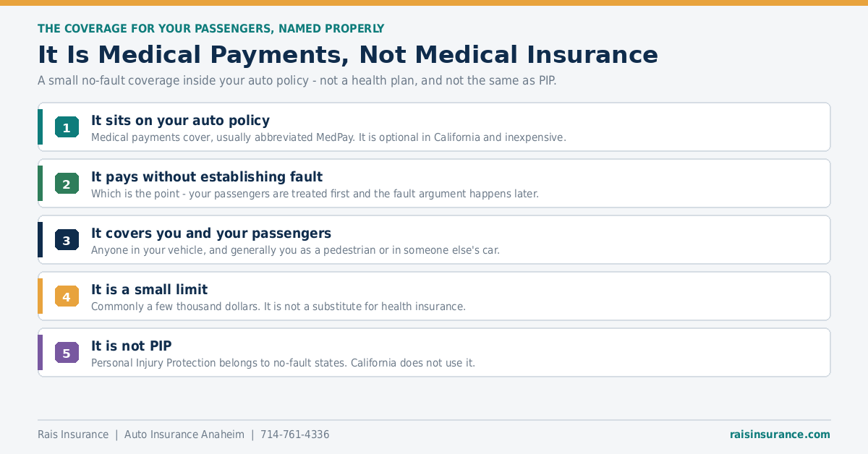Select the 'It is a small limit' card
The width and height of the screenshot is (868, 454).
[x=434, y=296]
